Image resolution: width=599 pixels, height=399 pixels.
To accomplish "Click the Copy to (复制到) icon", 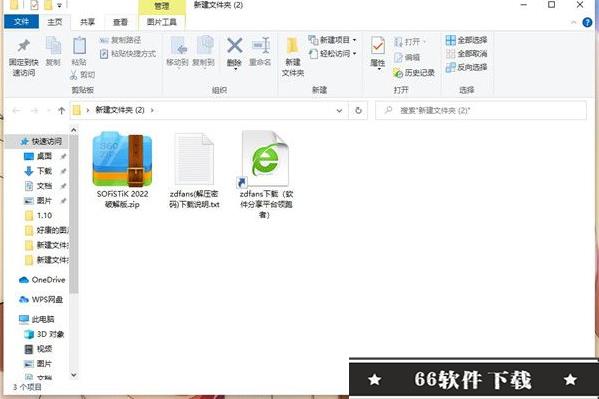I will tap(204, 46).
